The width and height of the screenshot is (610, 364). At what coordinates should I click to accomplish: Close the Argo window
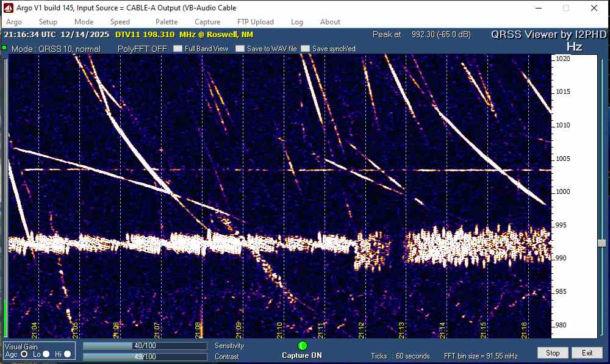(x=594, y=8)
